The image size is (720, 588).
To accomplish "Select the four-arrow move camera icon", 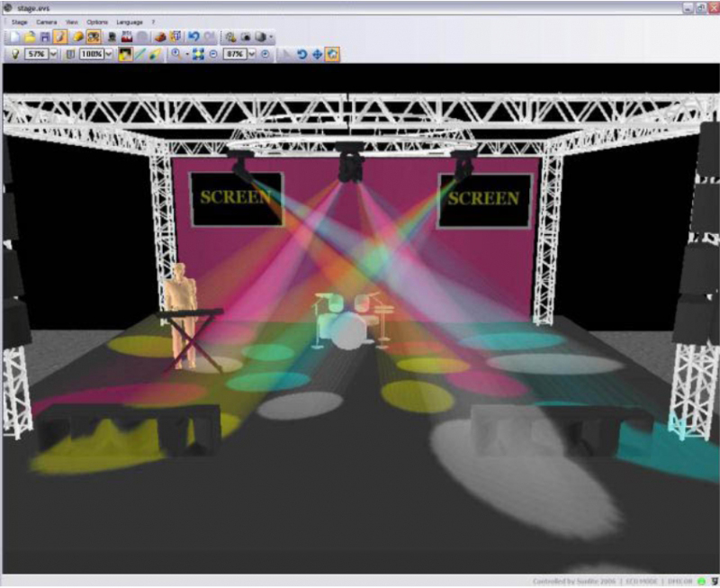I will pos(317,54).
